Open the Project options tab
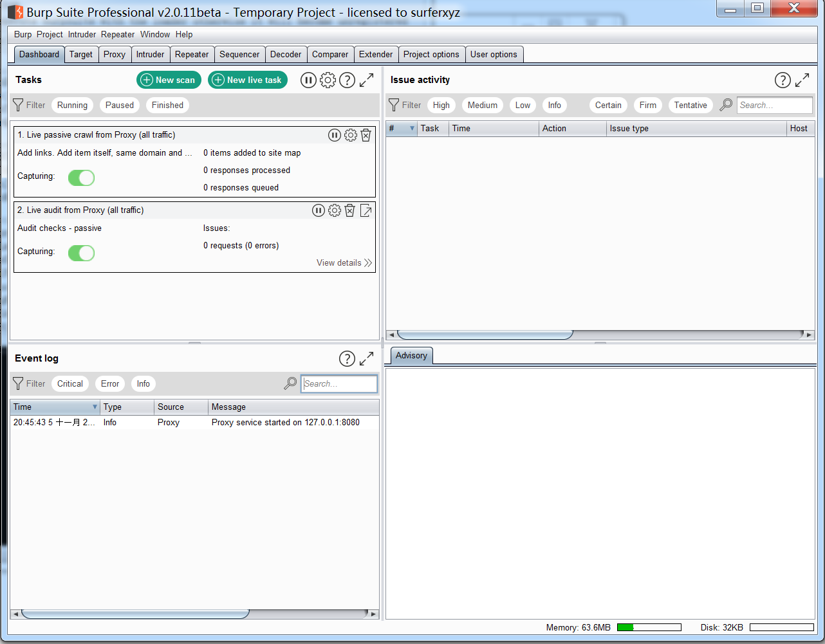 click(x=431, y=55)
